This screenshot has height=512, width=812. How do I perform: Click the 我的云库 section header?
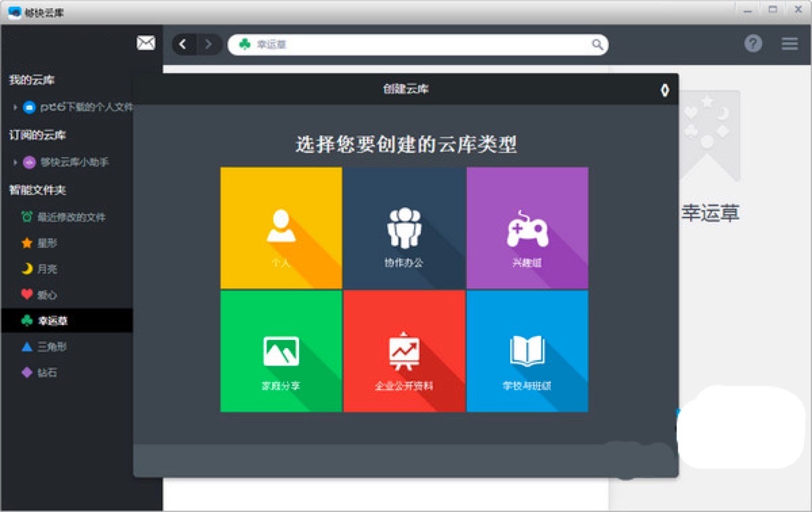pyautogui.click(x=31, y=80)
